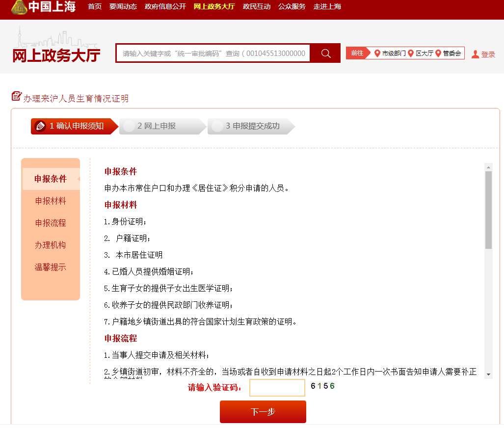Select 申报流程 in side menu
The width and height of the screenshot is (504, 428).
(51, 223)
